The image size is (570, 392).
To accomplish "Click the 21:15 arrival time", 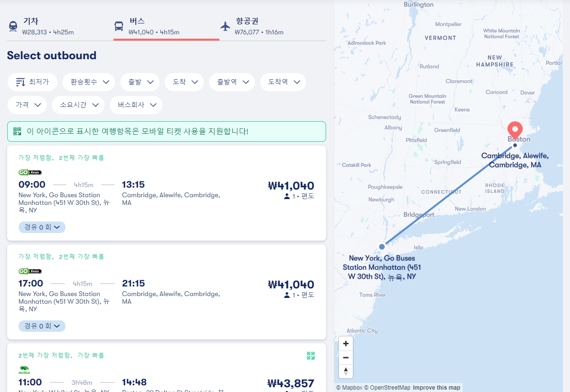I will (133, 284).
